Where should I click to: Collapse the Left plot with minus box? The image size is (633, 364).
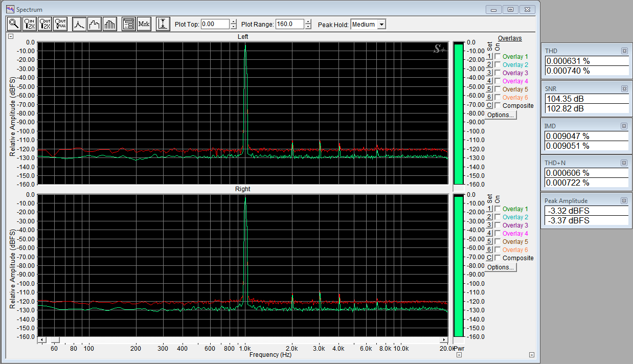(x=11, y=36)
